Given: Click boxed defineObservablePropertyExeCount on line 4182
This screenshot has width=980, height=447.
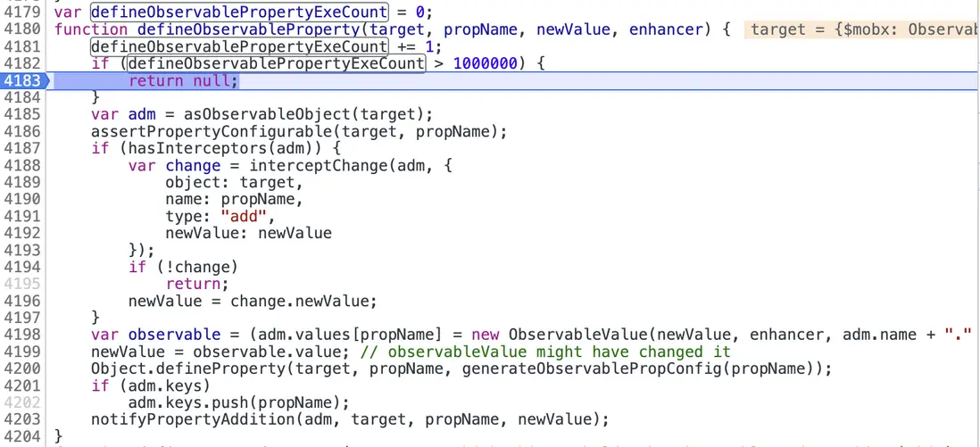Looking at the screenshot, I should 277,63.
